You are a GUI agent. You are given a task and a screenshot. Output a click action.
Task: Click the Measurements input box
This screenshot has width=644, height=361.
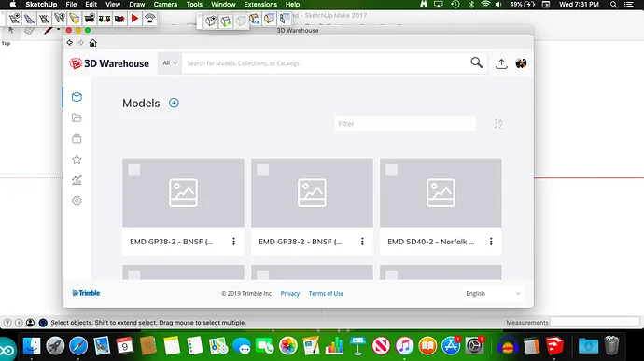point(595,322)
